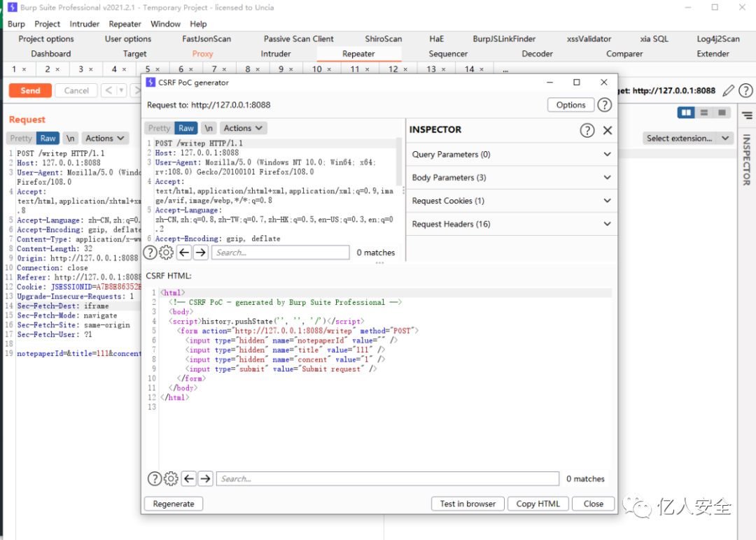This screenshot has width=756, height=540.
Task: Open the HaE extension tab
Action: [436, 39]
